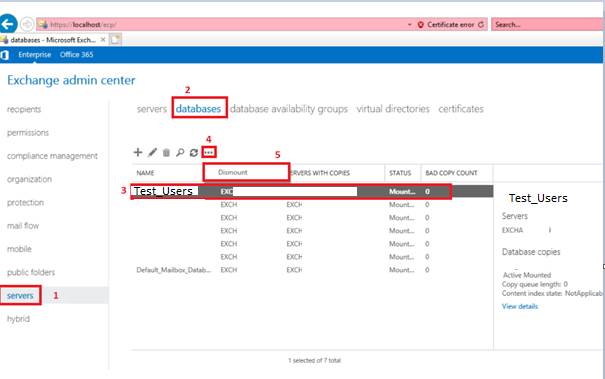Click the browser back arrow button
Viewport: 605px width, 379px height.
tap(8, 24)
